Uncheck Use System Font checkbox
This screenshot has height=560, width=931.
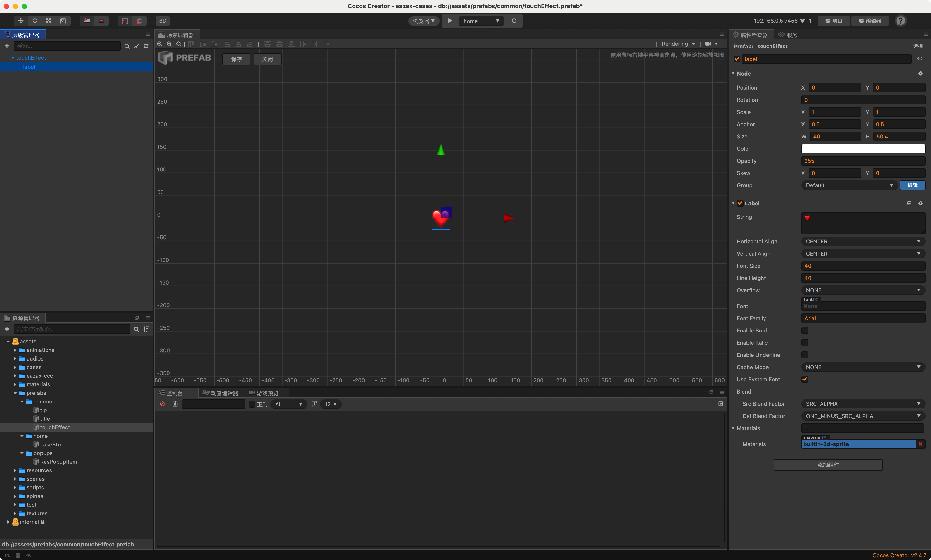[805, 379]
